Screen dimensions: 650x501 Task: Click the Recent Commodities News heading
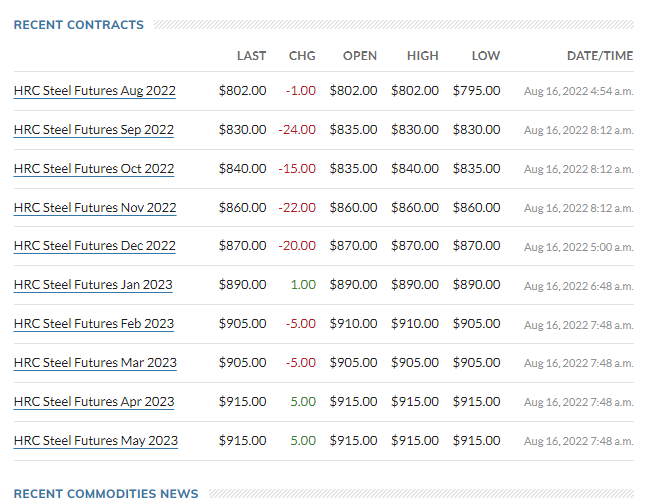pos(106,493)
